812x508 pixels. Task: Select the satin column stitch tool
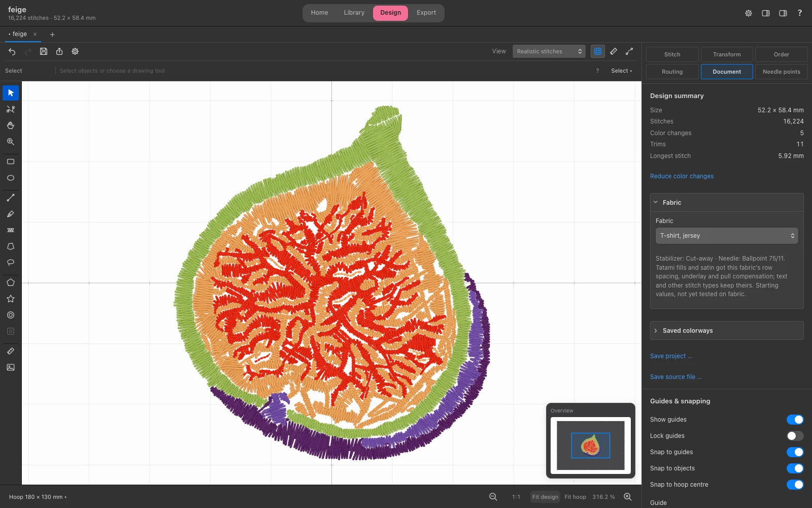click(11, 230)
